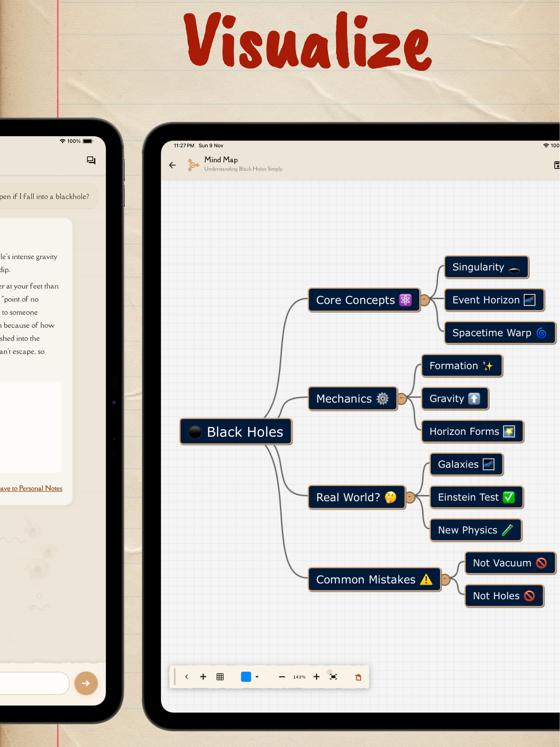Click the blackhole question chat bubble
Viewport: 560px width, 747px height.
click(48, 196)
